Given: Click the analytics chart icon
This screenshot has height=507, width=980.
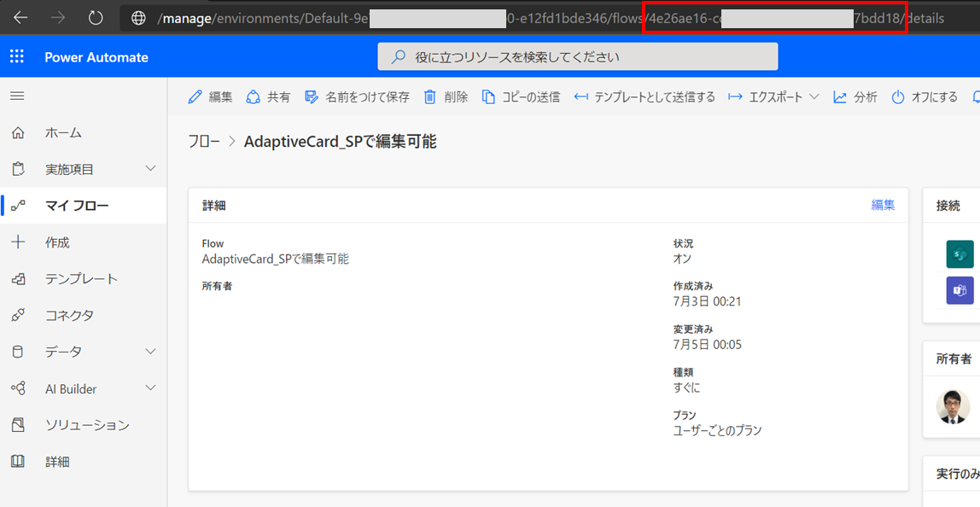Looking at the screenshot, I should click(840, 97).
